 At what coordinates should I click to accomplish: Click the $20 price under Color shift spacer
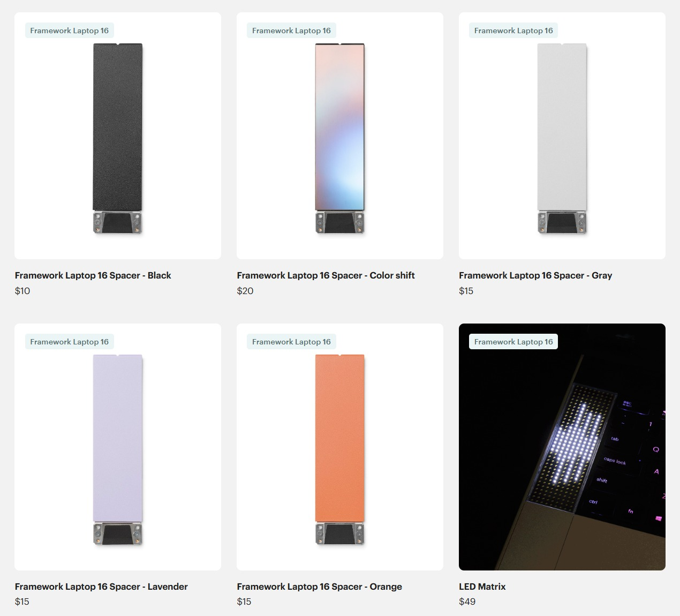click(245, 291)
